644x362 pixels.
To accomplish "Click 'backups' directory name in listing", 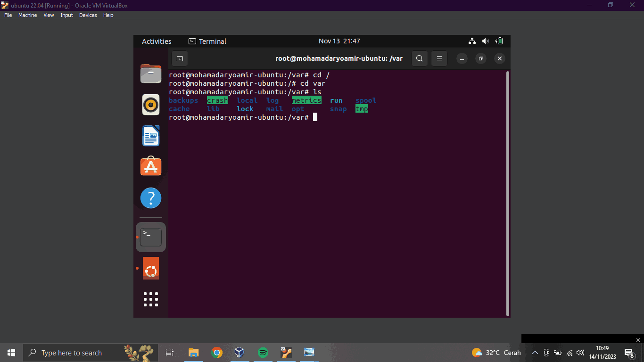I will pyautogui.click(x=183, y=100).
